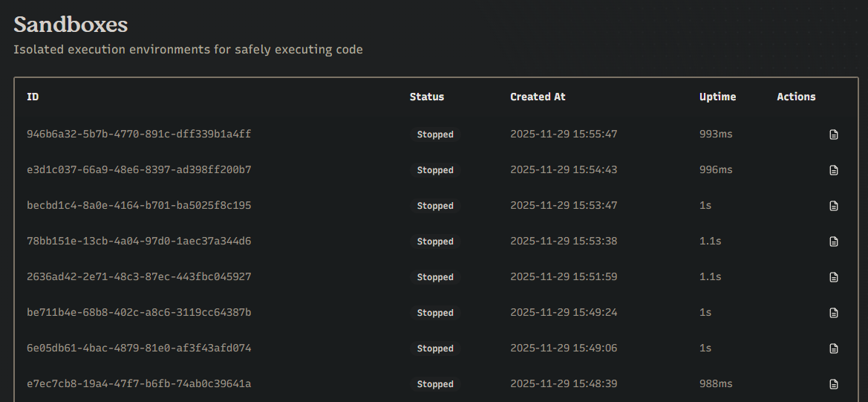Click the Sandboxes page heading
This screenshot has width=868, height=402.
click(x=71, y=25)
